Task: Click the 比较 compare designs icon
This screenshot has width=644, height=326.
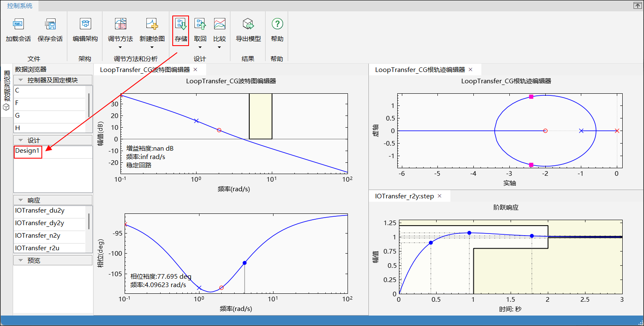Action: 220,25
